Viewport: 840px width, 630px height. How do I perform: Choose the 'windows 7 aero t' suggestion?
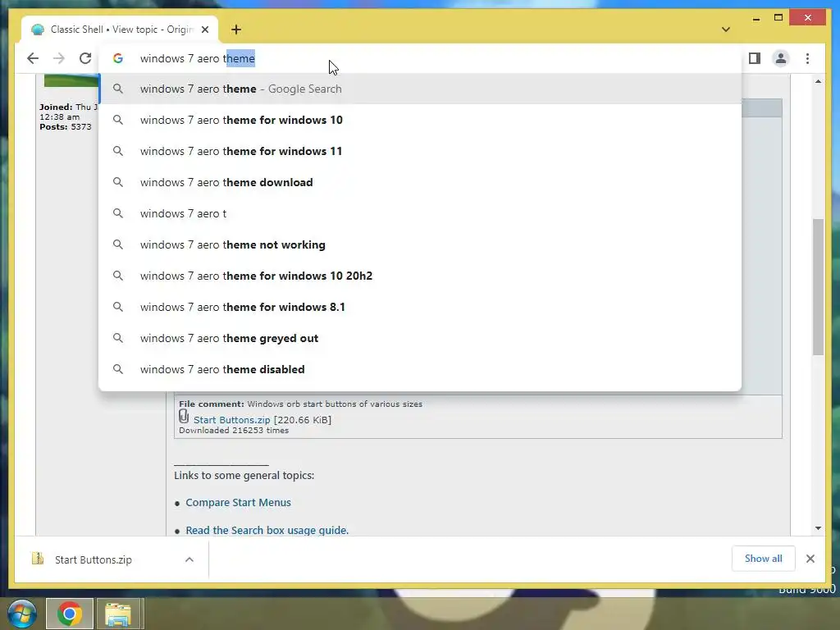click(421, 213)
